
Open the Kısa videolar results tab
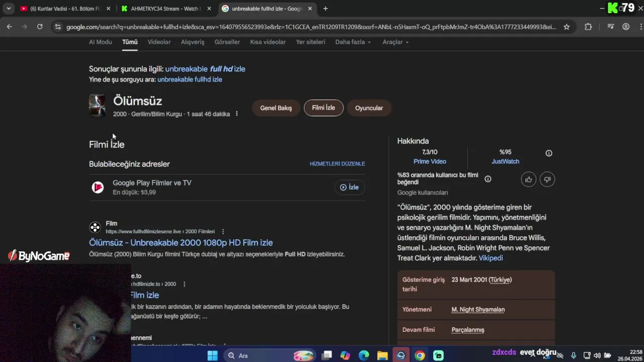[x=268, y=42]
